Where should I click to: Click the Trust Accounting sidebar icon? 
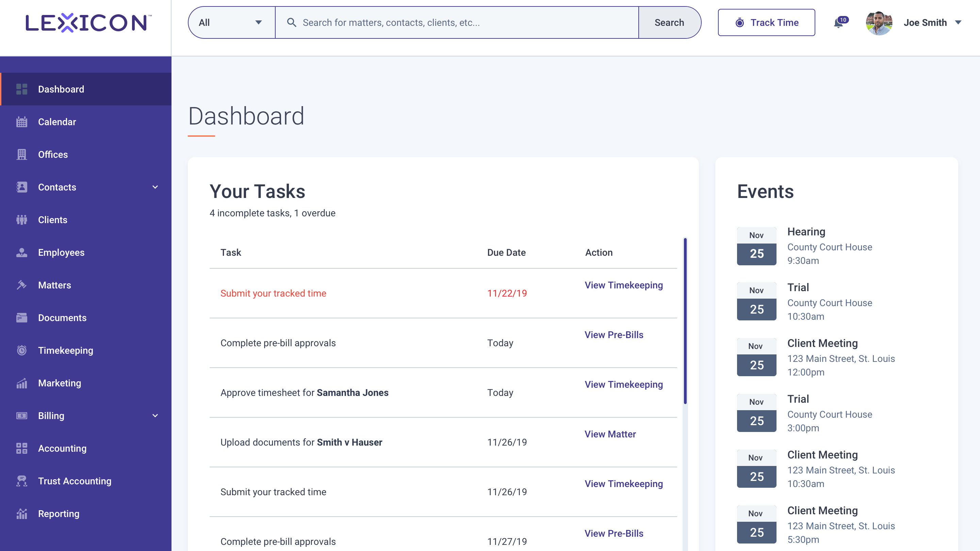point(22,480)
